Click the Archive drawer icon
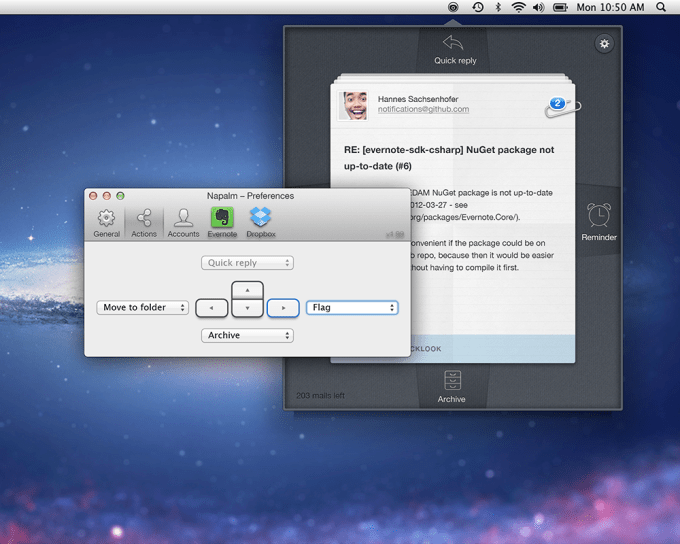This screenshot has width=680, height=544. click(x=452, y=380)
